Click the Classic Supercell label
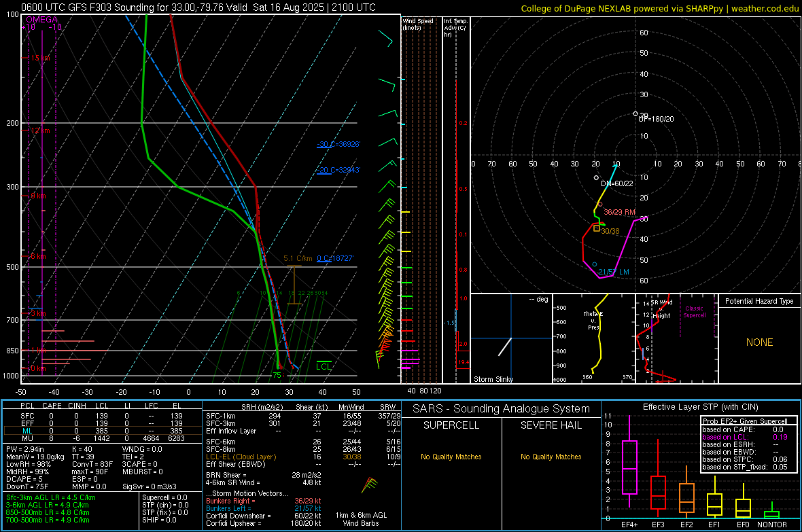The image size is (802, 532). (695, 312)
